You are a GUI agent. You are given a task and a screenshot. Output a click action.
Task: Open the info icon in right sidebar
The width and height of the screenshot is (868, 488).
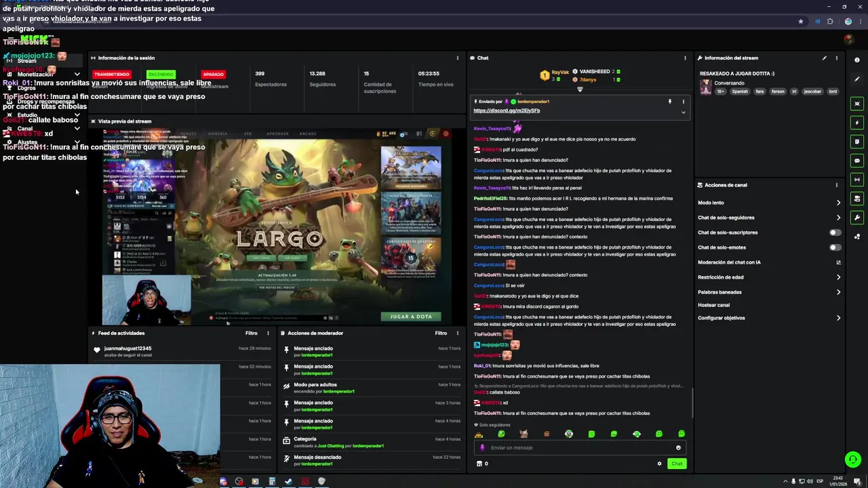pos(857,60)
